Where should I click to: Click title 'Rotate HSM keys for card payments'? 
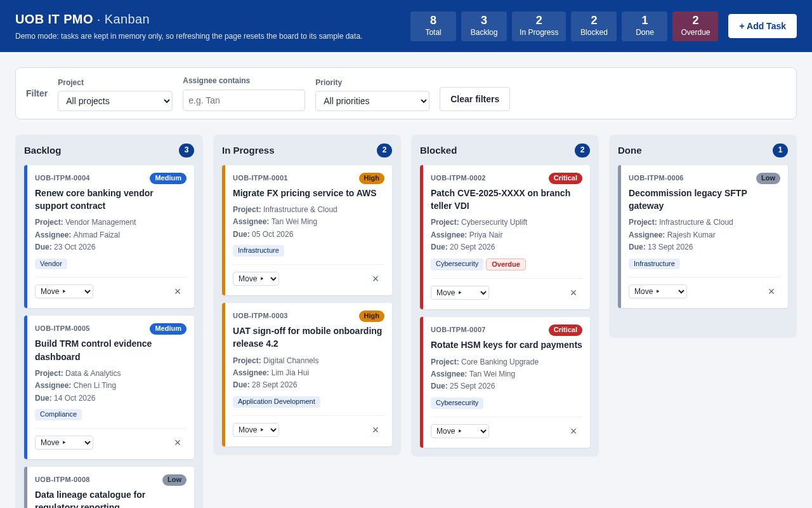[x=506, y=345]
